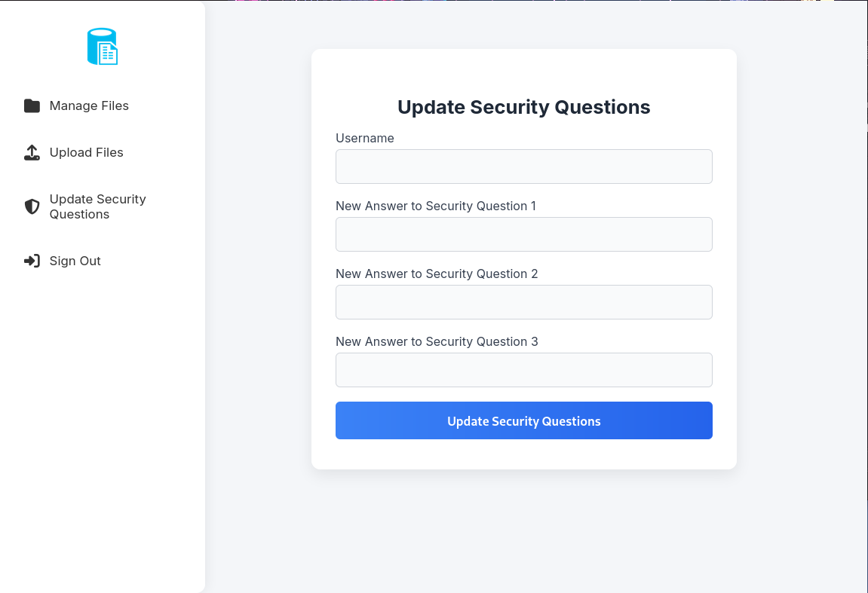This screenshot has height=593, width=868.
Task: Open the Manage Files page
Action: [89, 106]
